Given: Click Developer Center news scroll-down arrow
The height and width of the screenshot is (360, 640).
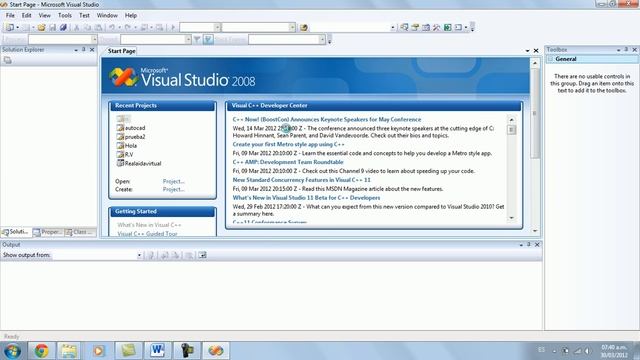Looking at the screenshot, I should pyautogui.click(x=511, y=218).
